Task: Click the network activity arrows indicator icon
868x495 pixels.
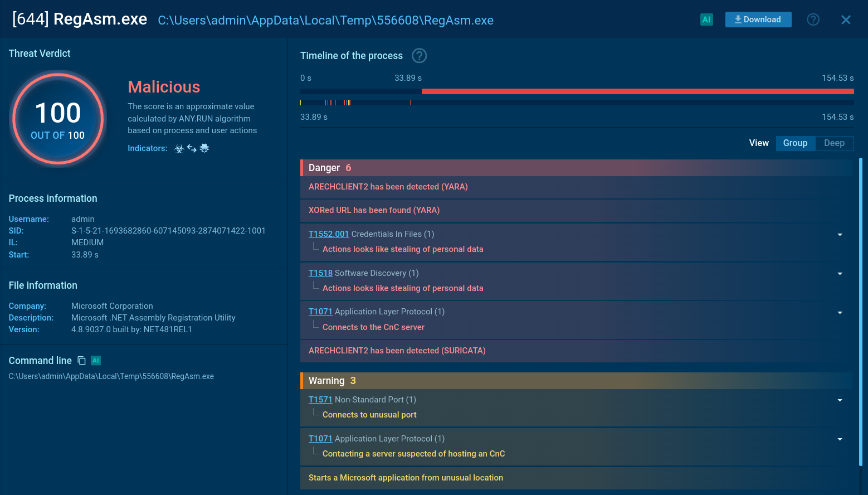Action: tap(192, 148)
